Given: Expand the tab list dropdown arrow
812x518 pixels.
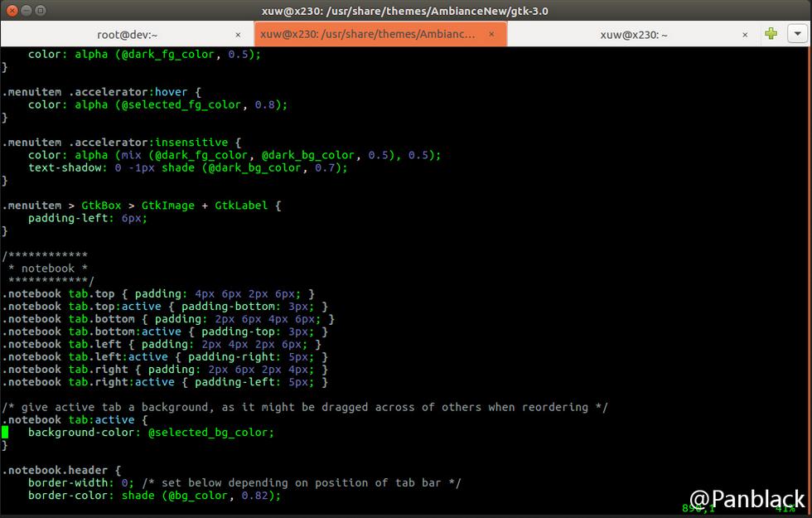Looking at the screenshot, I should [797, 34].
